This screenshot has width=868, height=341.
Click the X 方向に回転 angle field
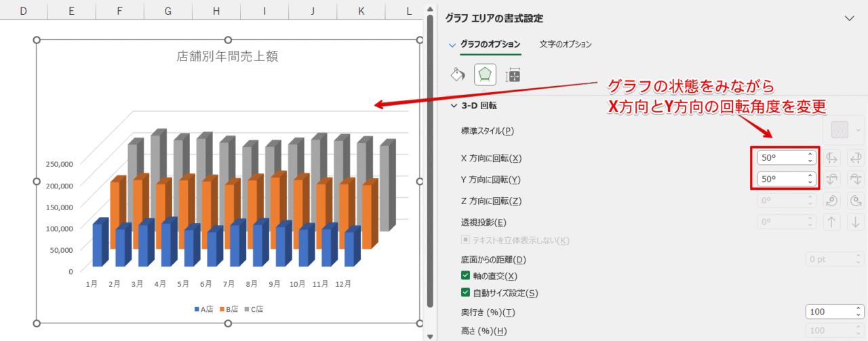tap(781, 158)
